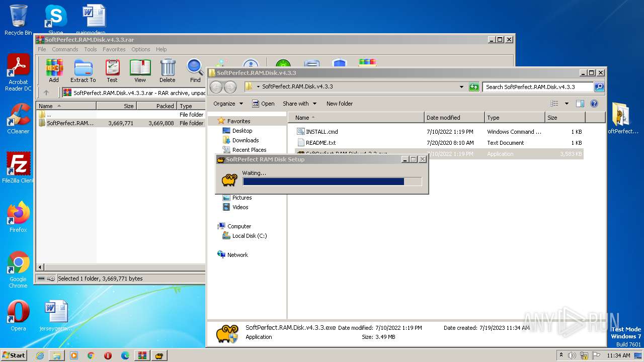Viewport: 644px width, 362px height.
Task: Switch to the WinRAR taskbar button
Action: pos(142,355)
